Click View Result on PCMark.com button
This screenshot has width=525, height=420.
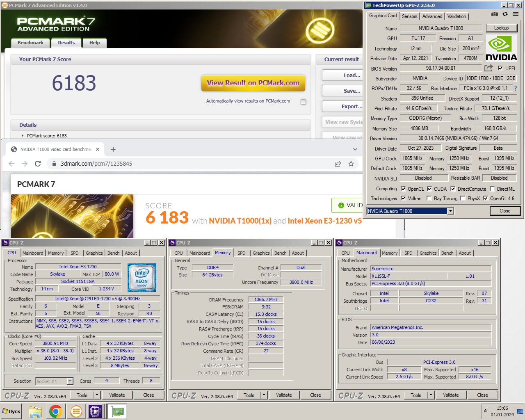tap(253, 83)
